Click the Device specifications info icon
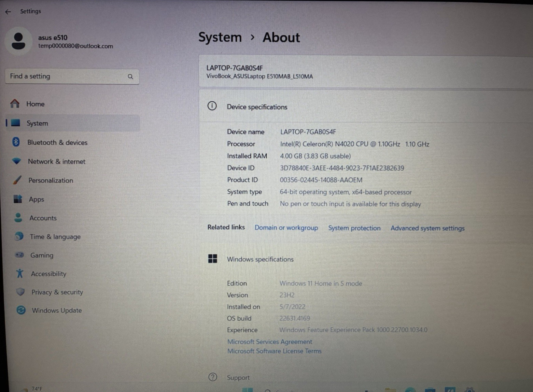Screen dimensions: 533x392 click(x=212, y=106)
